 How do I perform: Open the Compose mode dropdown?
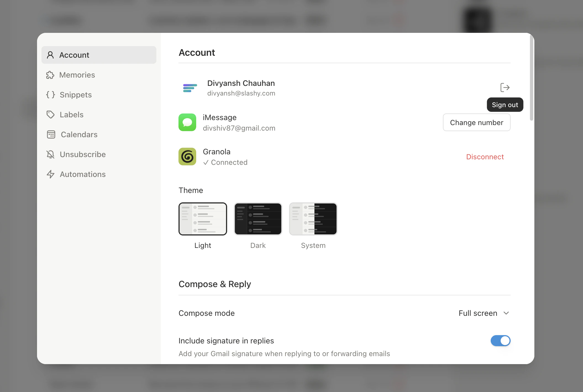point(484,313)
